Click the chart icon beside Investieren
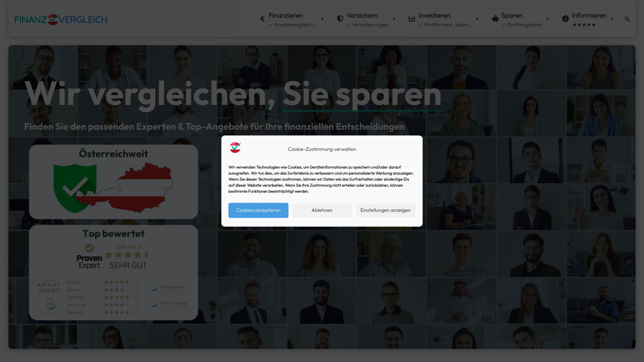This screenshot has height=362, width=644. pyautogui.click(x=412, y=19)
